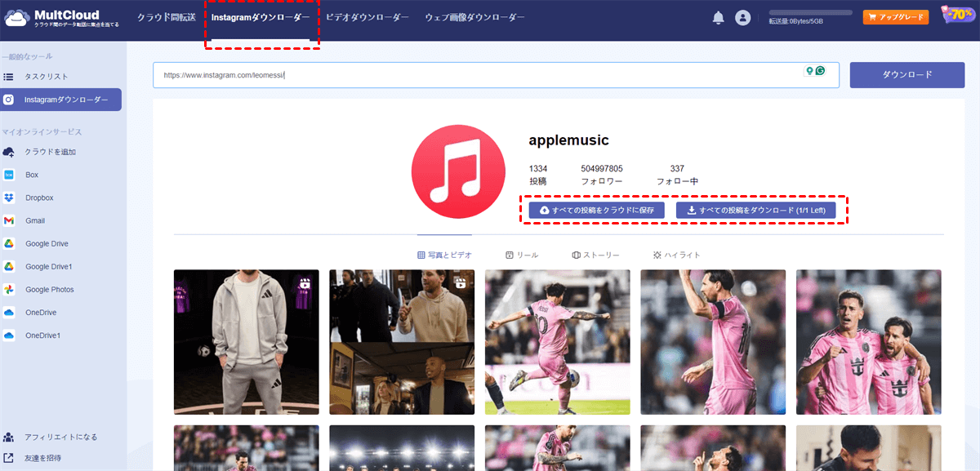Open notifications via the bell icon
The image size is (980, 471).
(718, 16)
